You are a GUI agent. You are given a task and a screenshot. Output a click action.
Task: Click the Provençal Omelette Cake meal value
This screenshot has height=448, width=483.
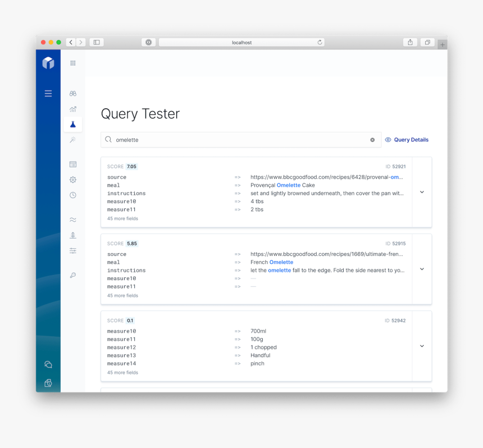point(282,185)
